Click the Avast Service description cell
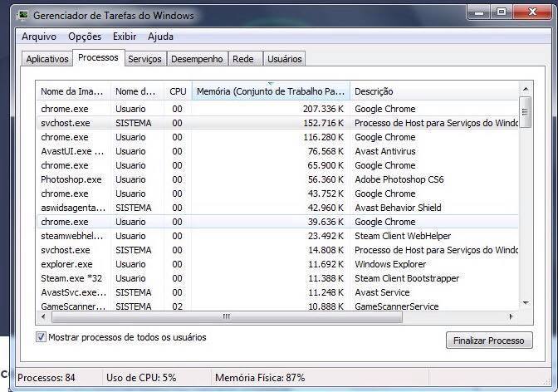 tap(382, 292)
